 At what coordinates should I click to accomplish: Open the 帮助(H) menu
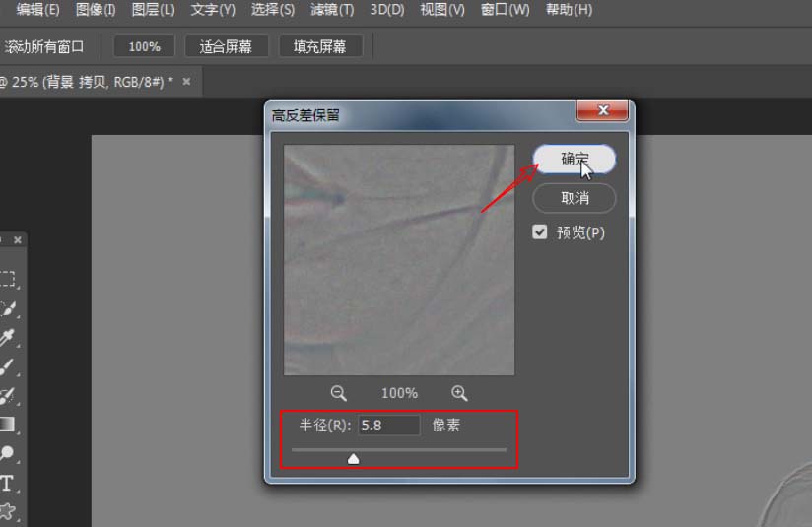coord(569,9)
